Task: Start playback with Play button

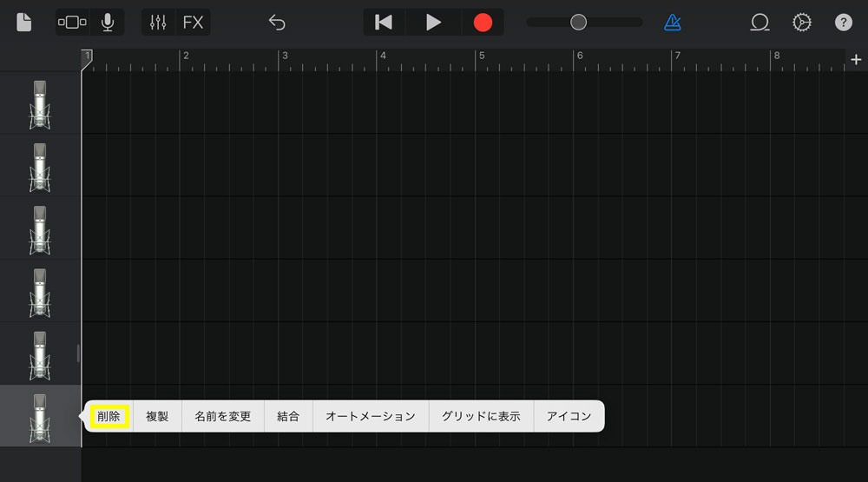Action: pyautogui.click(x=433, y=23)
